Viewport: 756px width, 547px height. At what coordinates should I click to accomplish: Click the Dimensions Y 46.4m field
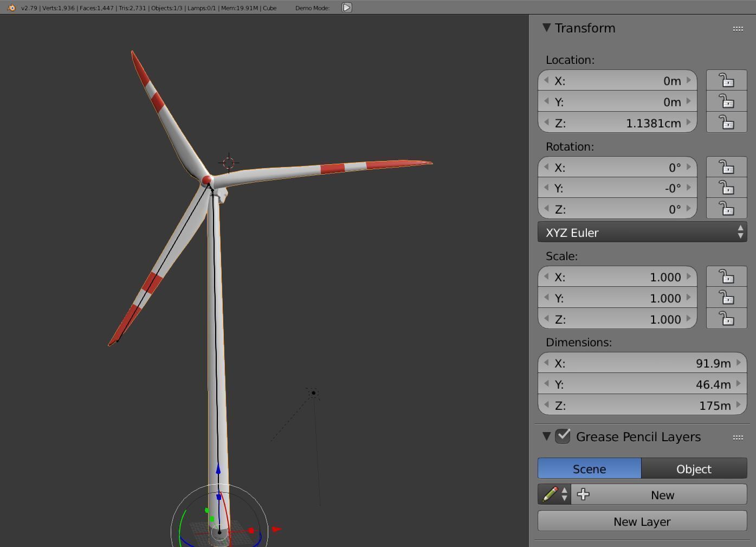pos(642,384)
